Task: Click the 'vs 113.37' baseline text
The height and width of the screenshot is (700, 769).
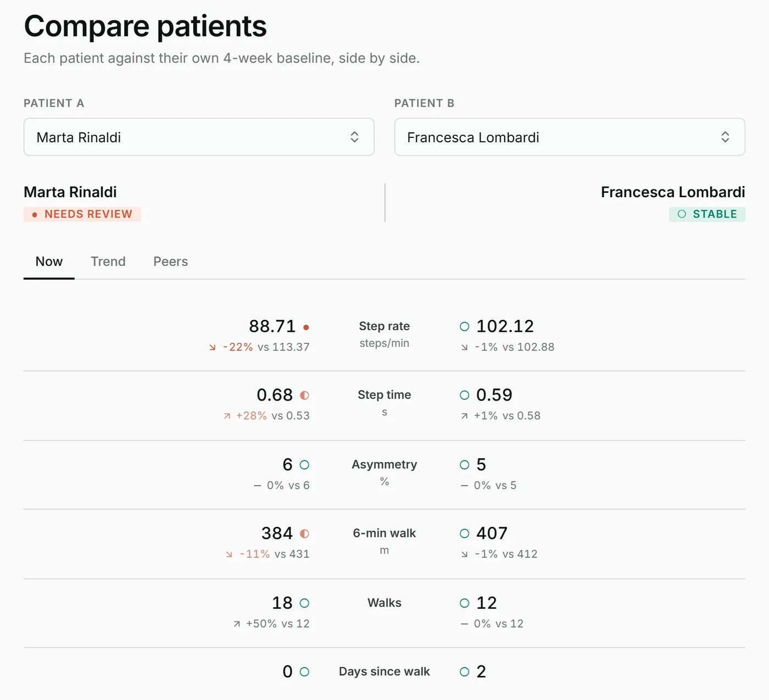Action: click(283, 347)
